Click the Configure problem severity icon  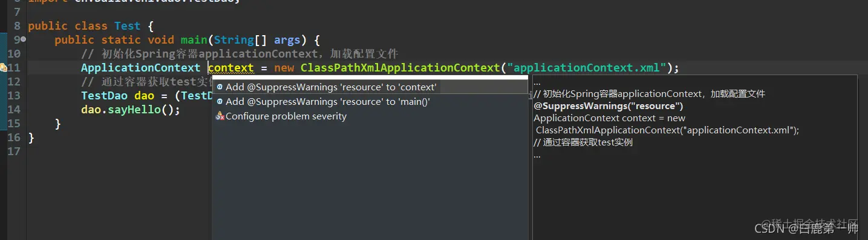[x=220, y=116]
